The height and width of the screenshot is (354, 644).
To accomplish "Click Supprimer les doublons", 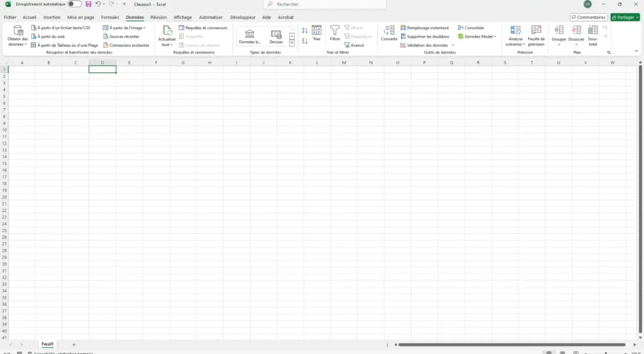I will 425,36.
